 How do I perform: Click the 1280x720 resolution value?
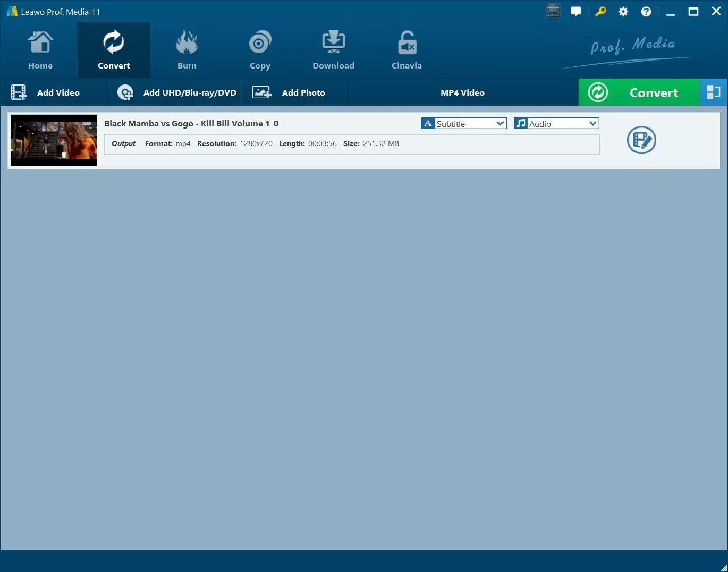pyautogui.click(x=256, y=143)
